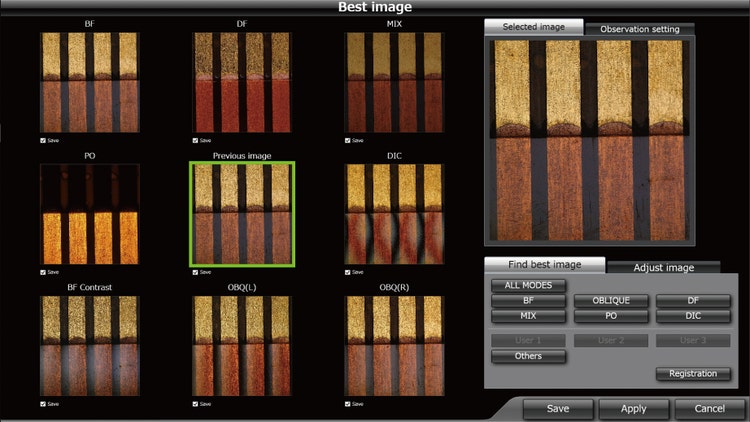Choose the BF Contrast thumbnail
The height and width of the screenshot is (422, 750).
90,346
